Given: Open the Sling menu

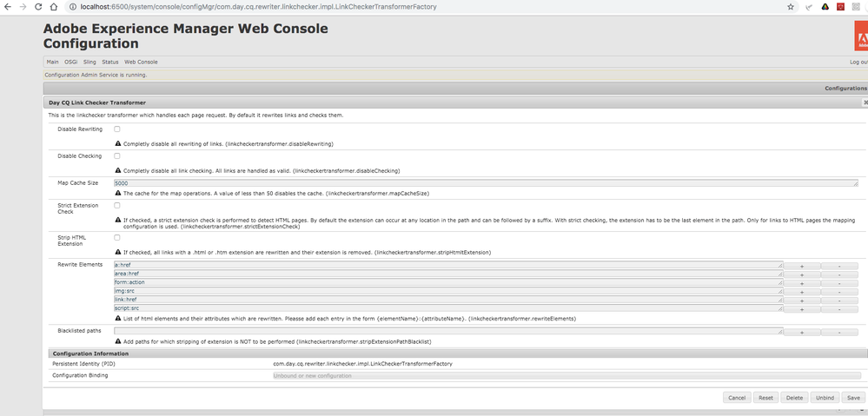Looking at the screenshot, I should pos(89,62).
